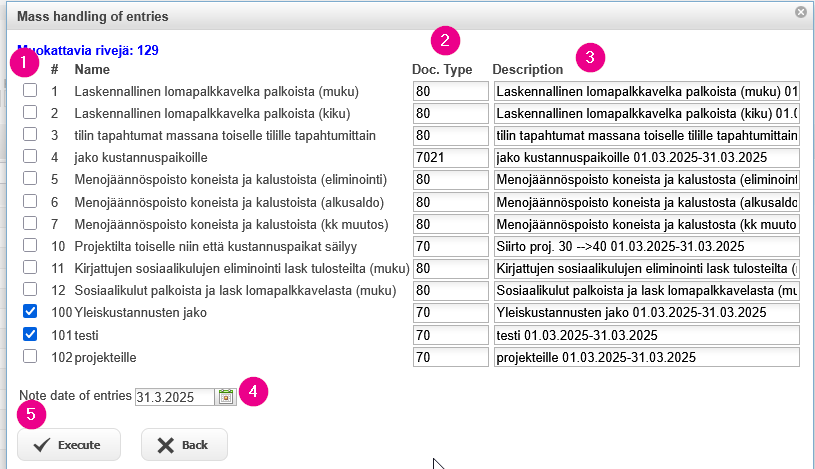Viewport: 815px width, 469px height.
Task: Edit description 'Siirto proj. 30 -->40'
Action: pyautogui.click(x=647, y=246)
